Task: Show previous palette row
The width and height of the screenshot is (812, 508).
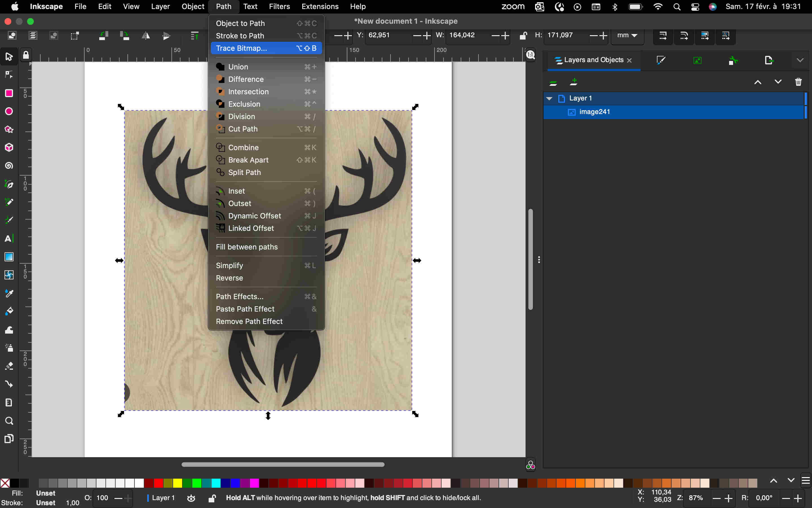Action: [x=773, y=481]
